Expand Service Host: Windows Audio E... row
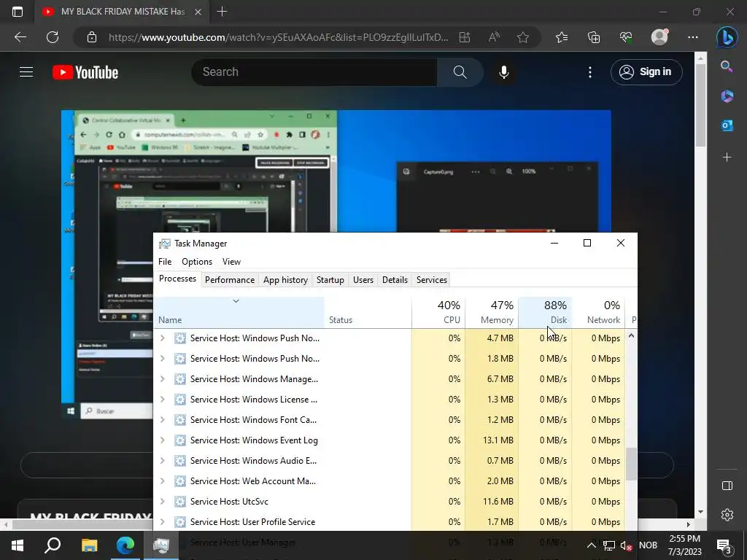Viewport: 747px width, 560px height. (163, 461)
